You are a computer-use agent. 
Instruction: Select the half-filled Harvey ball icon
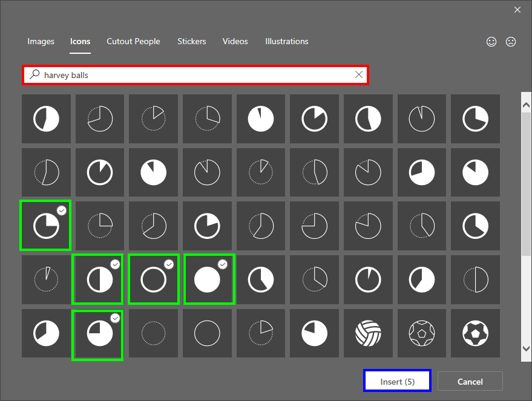pyautogui.click(x=47, y=119)
